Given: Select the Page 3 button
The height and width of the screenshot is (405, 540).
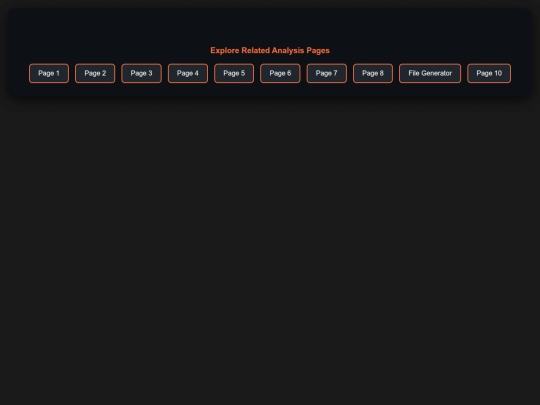Looking at the screenshot, I should pos(142,73).
